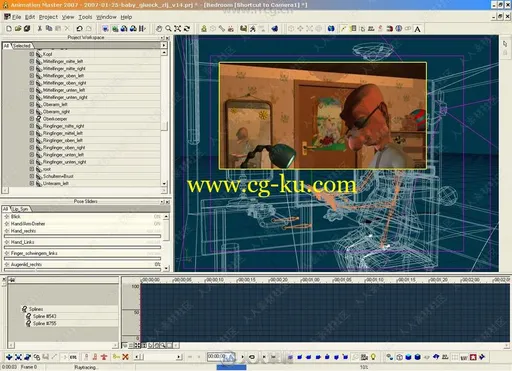Screen dimensions: 512x371
Task: Click the red star icon at bottom right
Action: pyautogui.click(x=473, y=357)
